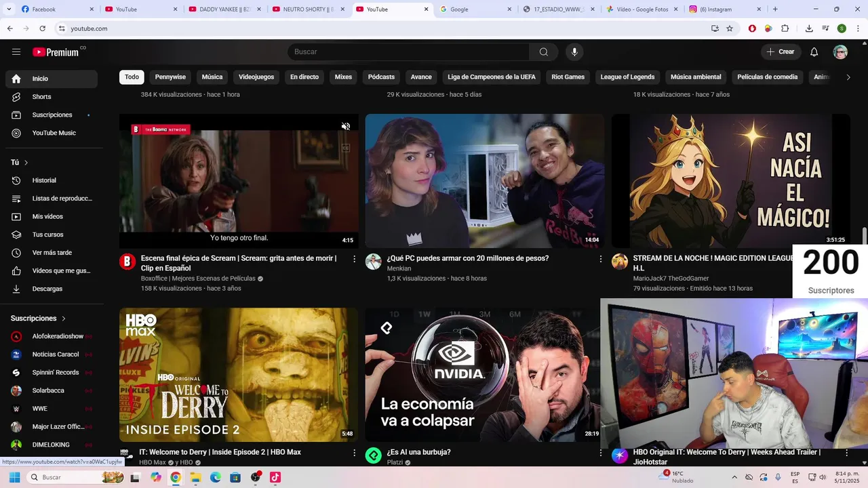Open Suscripciones in the sidebar
This screenshot has height=488, width=868.
coord(52,115)
